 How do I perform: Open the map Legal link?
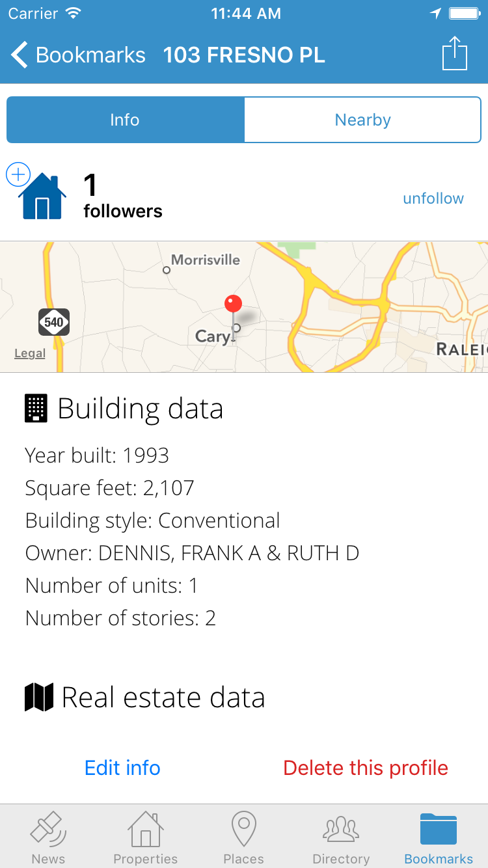(30, 353)
